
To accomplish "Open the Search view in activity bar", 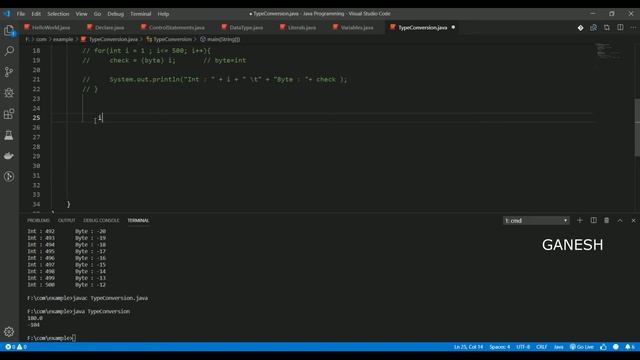I will [9, 51].
